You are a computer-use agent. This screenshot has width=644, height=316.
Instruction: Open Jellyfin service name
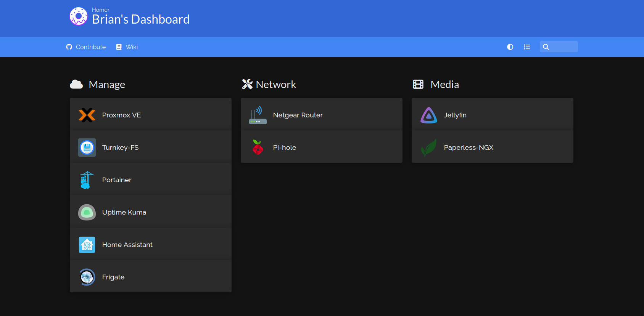[455, 115]
